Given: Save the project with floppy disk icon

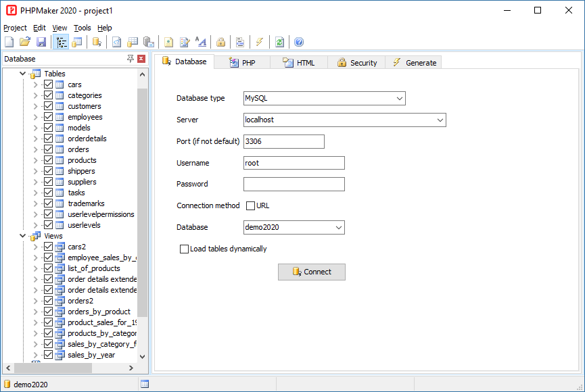Looking at the screenshot, I should click(x=41, y=42).
